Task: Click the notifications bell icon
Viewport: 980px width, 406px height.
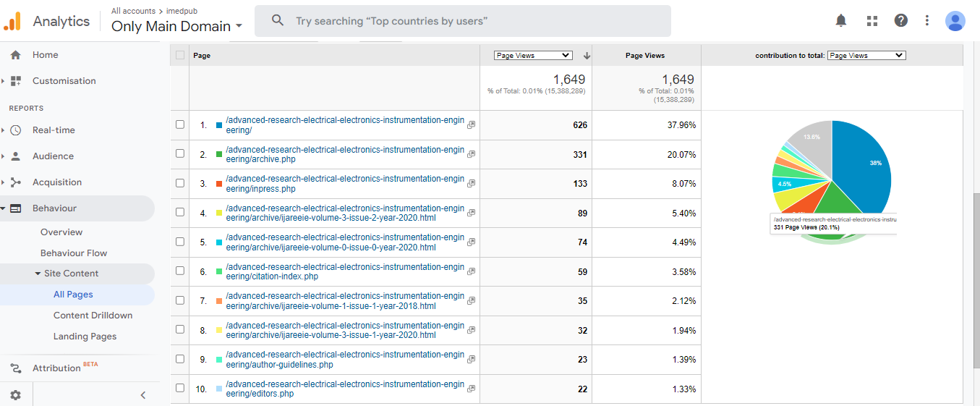Action: [840, 20]
